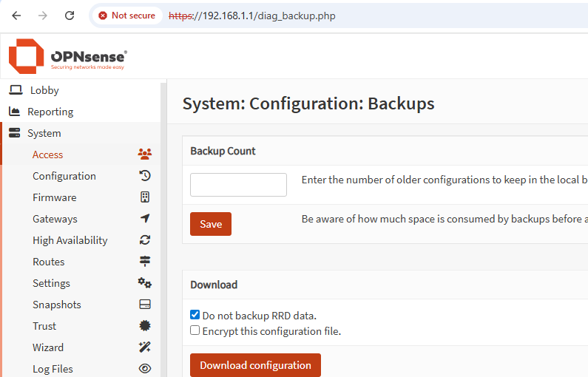588x377 pixels.
Task: Click the Trust certificate badge icon
Action: [x=145, y=326]
